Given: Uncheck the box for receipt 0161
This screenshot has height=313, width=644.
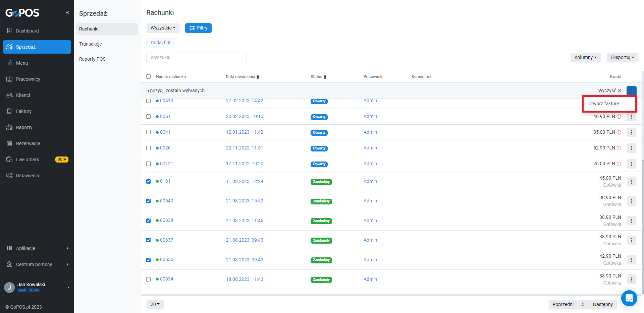Looking at the screenshot, I should [149, 182].
